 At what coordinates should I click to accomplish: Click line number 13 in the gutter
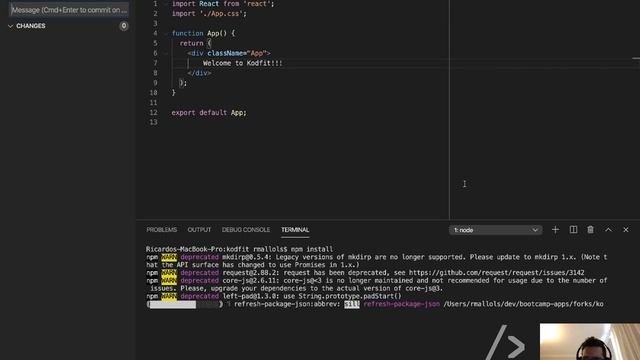(153, 122)
